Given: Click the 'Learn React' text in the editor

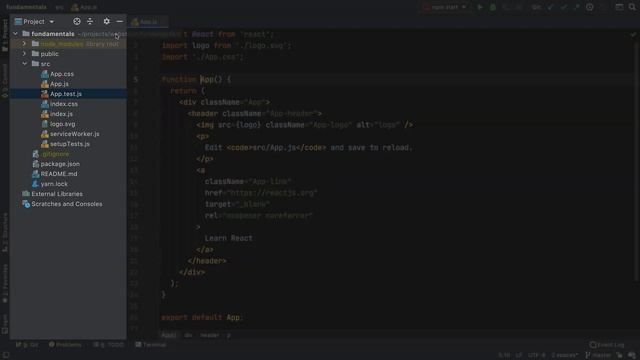Looking at the screenshot, I should tap(229, 238).
